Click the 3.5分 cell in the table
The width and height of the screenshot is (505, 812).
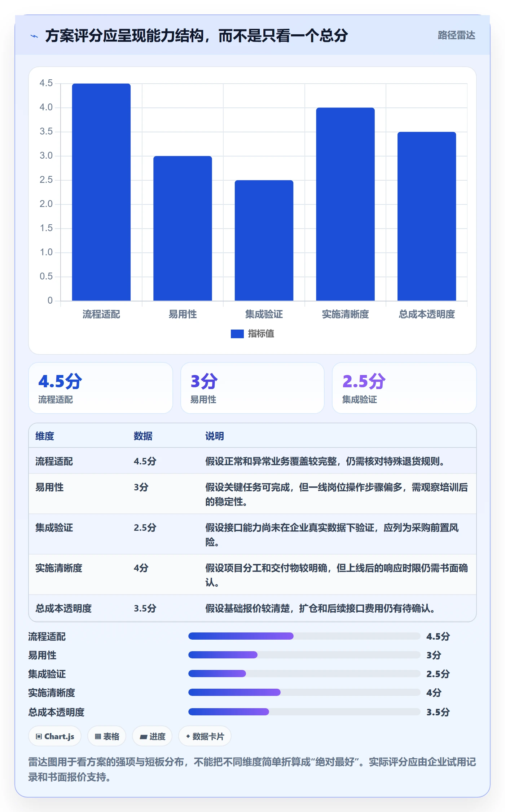point(145,608)
